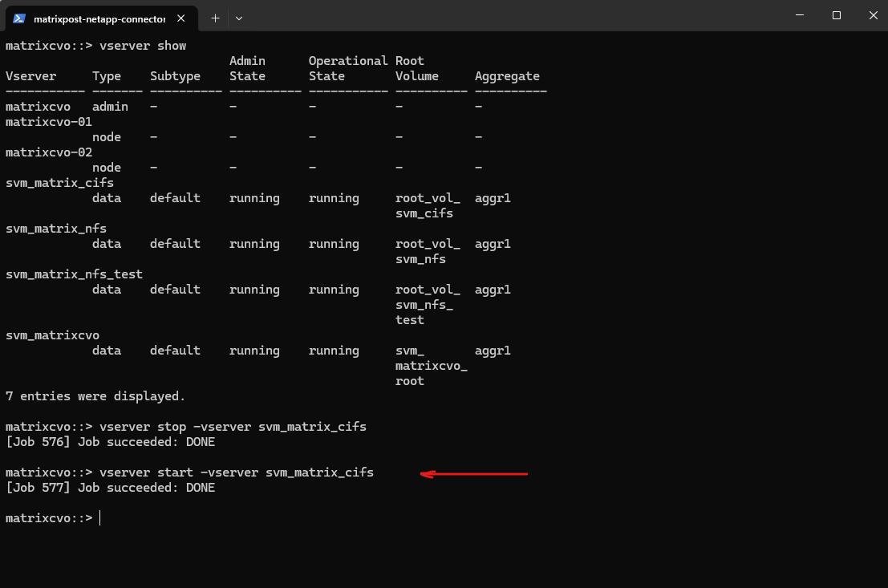This screenshot has height=588, width=888.
Task: Click the red arrow annotation
Action: [474, 473]
